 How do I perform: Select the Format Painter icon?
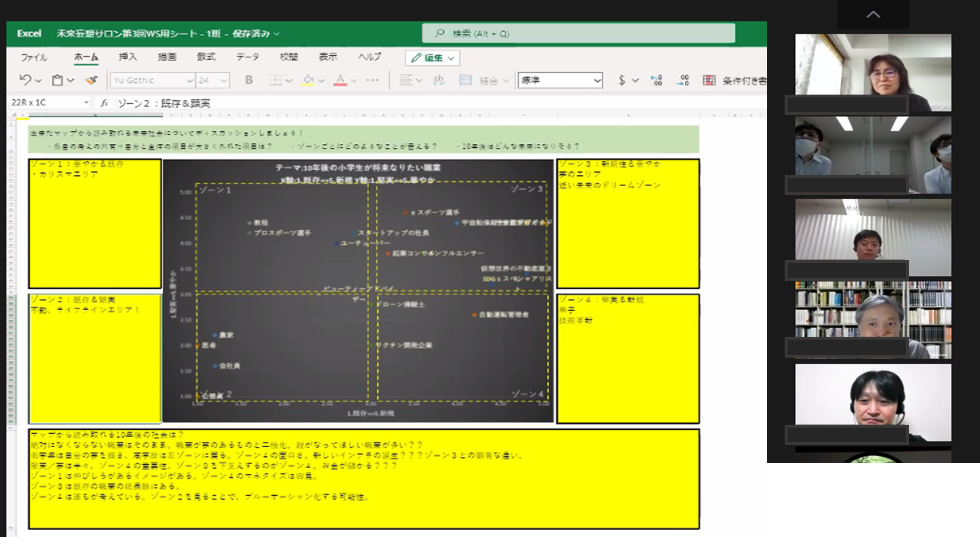point(90,80)
